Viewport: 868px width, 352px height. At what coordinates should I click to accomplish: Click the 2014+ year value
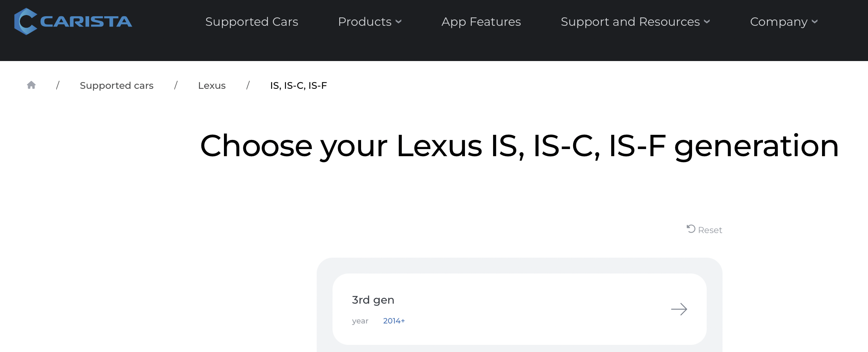[394, 321]
